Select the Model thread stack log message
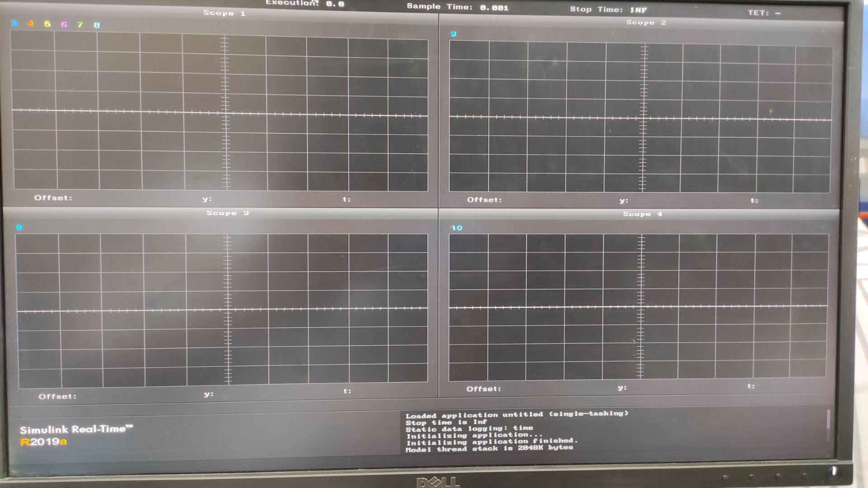The image size is (868, 488). (490, 448)
